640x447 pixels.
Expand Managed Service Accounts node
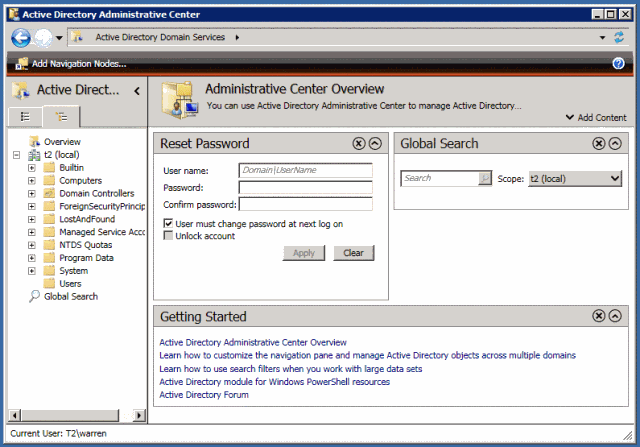tap(31, 232)
